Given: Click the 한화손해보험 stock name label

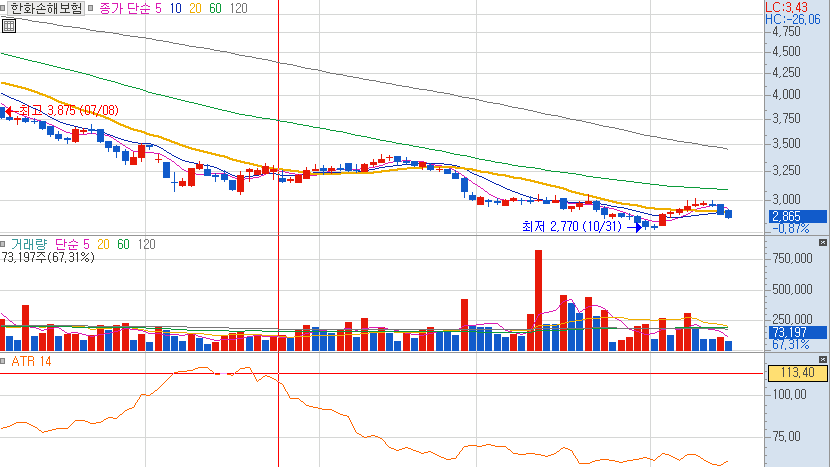Looking at the screenshot, I should point(46,8).
